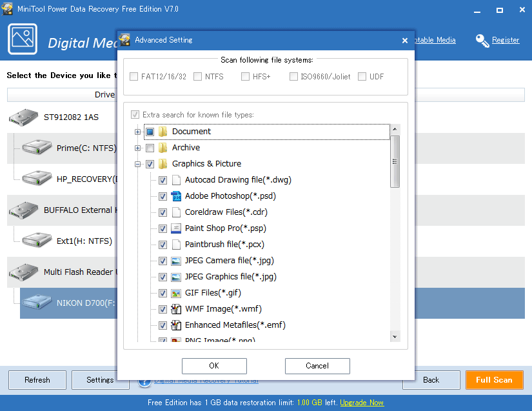Screen dimensions: 532x411
Task: Click the WMF Image file icon
Action: [176, 309]
